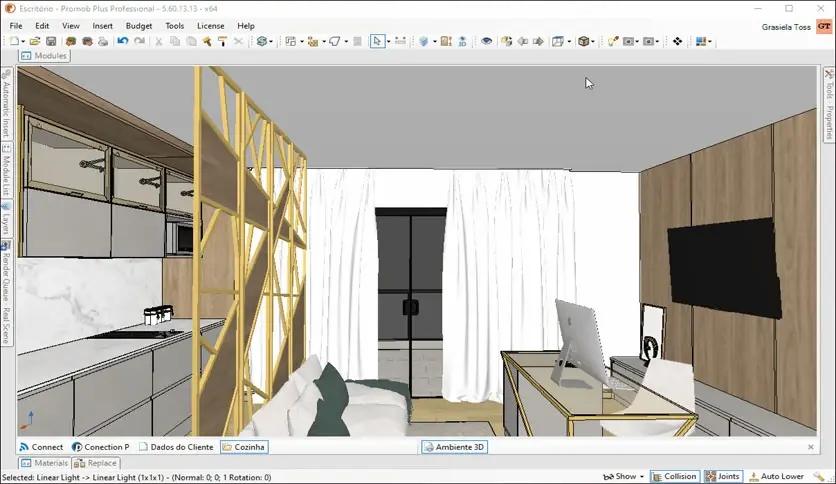The height and width of the screenshot is (484, 836).
Task: Click the Modules panel button
Action: tap(44, 56)
